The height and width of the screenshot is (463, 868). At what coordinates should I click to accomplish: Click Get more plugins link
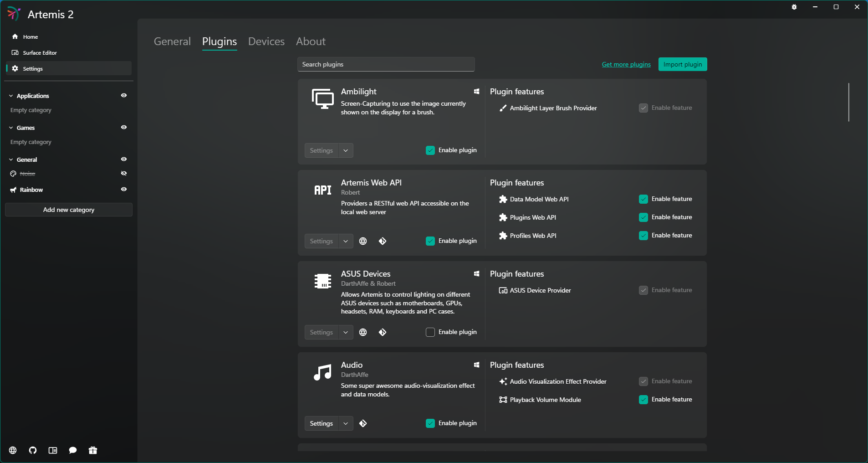(626, 64)
